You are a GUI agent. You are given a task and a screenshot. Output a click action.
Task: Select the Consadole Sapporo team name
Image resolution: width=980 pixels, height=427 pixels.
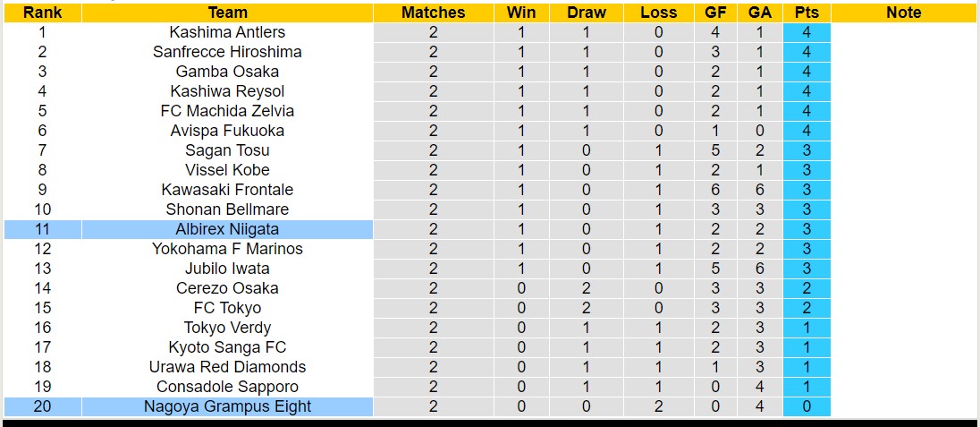[227, 387]
